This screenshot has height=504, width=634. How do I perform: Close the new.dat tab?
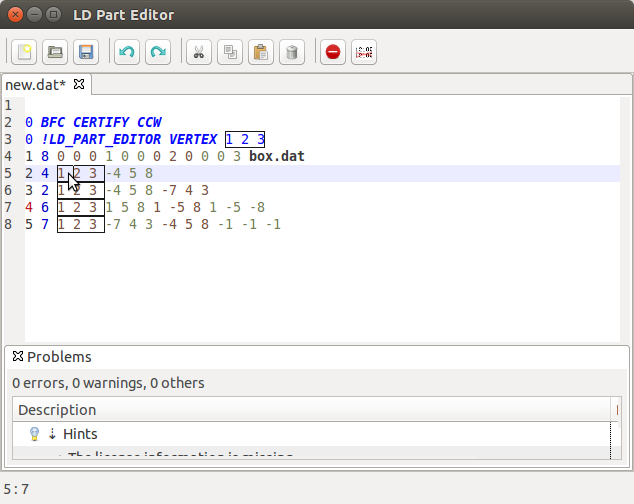click(79, 84)
